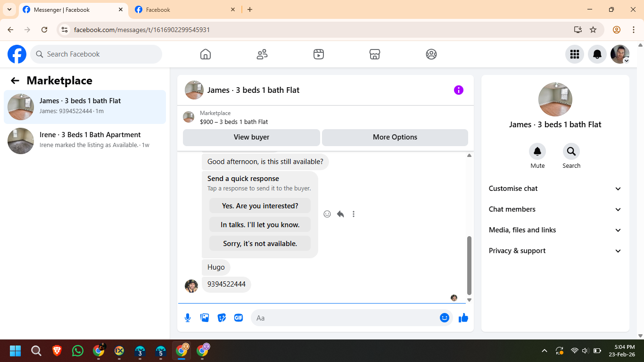This screenshot has width=644, height=362.
Task: Expand the Chat members section
Action: [555, 209]
